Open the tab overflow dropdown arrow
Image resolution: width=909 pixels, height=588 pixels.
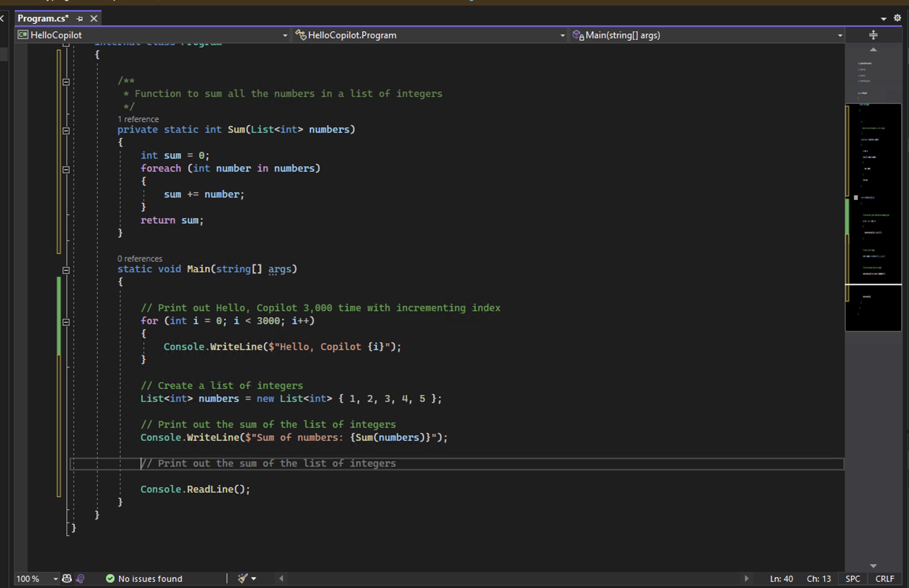883,18
